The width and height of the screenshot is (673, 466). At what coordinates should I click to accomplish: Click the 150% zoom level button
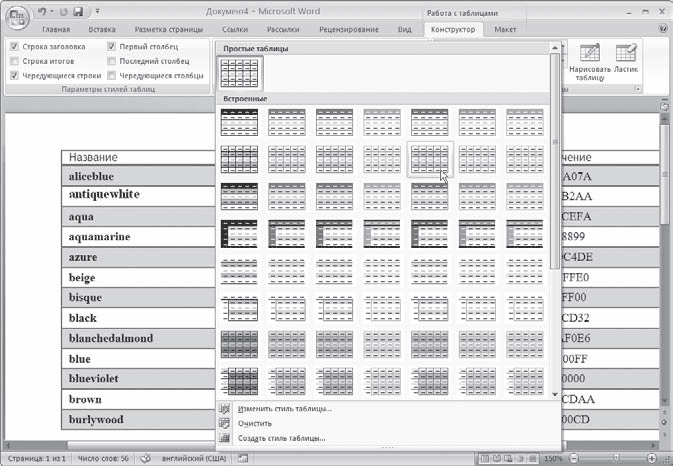pos(553,459)
